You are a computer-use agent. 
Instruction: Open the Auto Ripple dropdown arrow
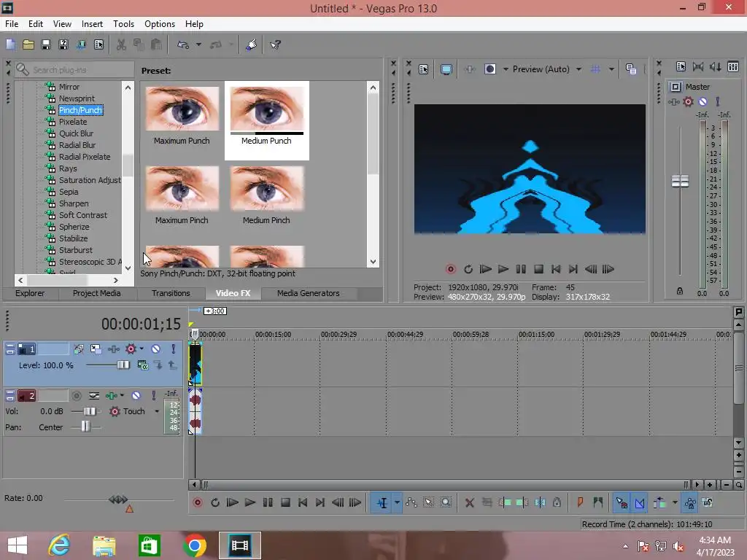click(x=675, y=503)
